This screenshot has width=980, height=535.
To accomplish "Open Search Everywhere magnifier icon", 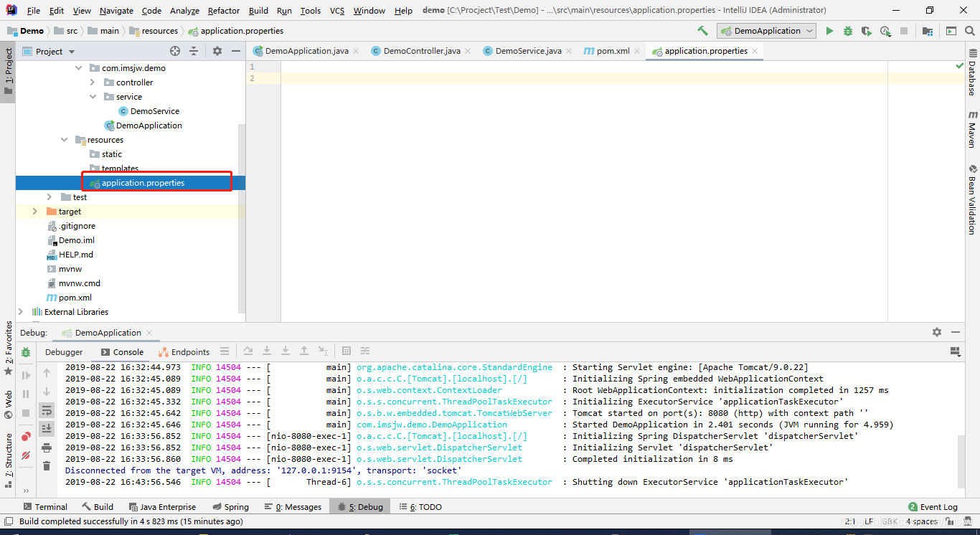I will click(970, 31).
